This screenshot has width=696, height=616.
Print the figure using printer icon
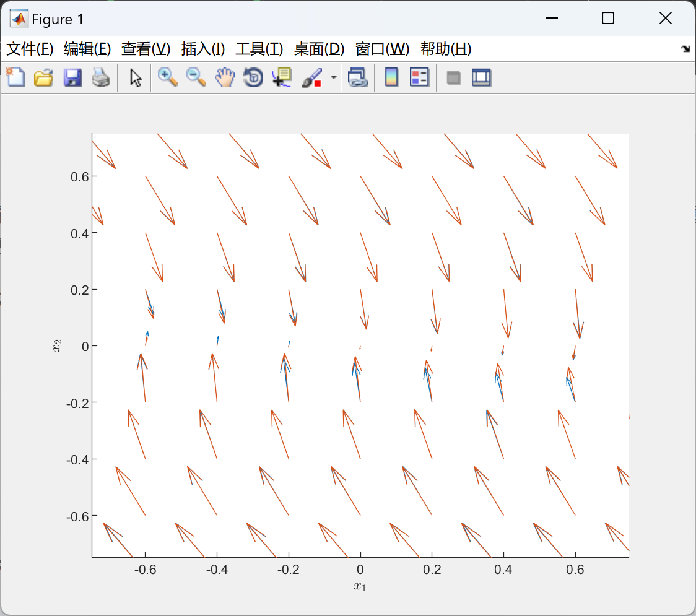(x=101, y=77)
